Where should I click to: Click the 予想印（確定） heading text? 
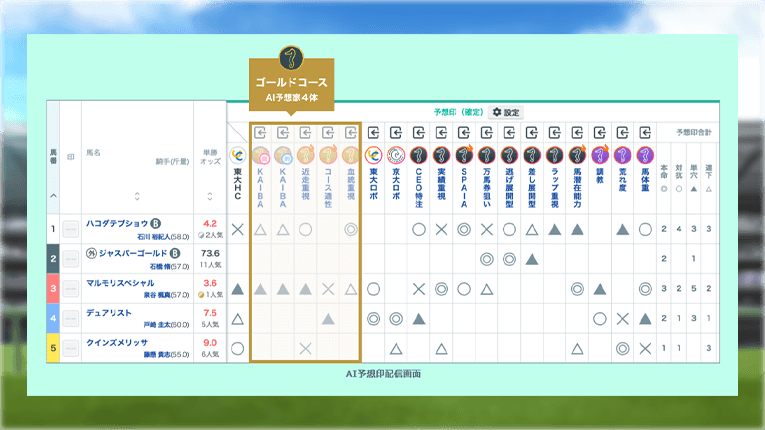459,112
